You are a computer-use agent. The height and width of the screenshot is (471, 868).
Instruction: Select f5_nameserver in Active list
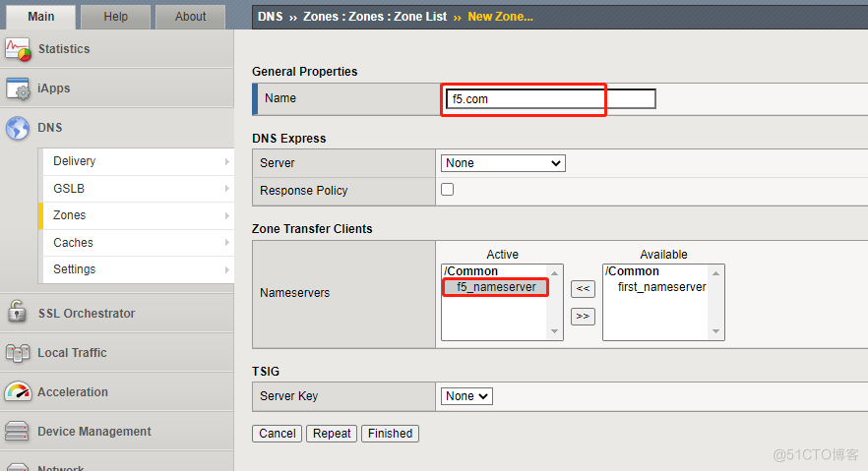[495, 287]
